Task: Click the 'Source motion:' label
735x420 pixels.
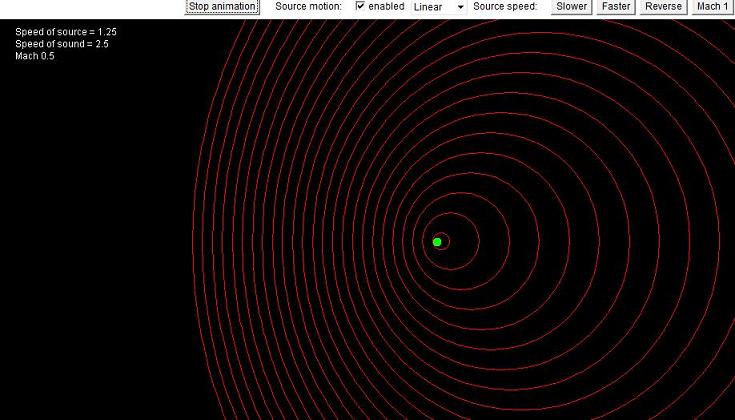Action: (308, 7)
